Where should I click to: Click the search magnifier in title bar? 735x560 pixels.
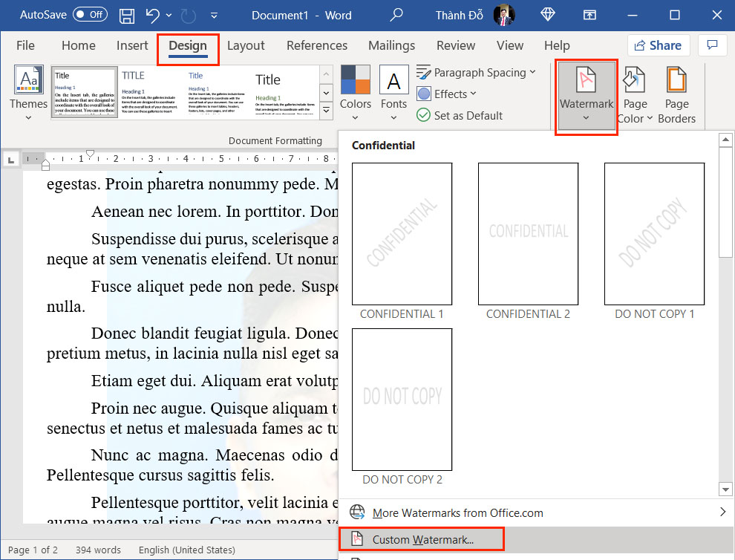coord(397,15)
